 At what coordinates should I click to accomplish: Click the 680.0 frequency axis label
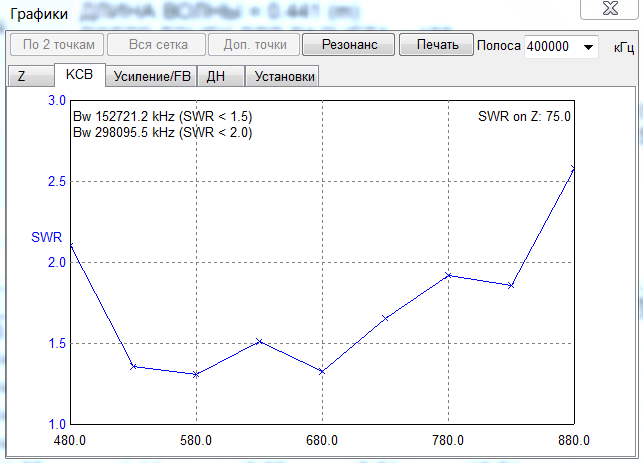click(322, 440)
